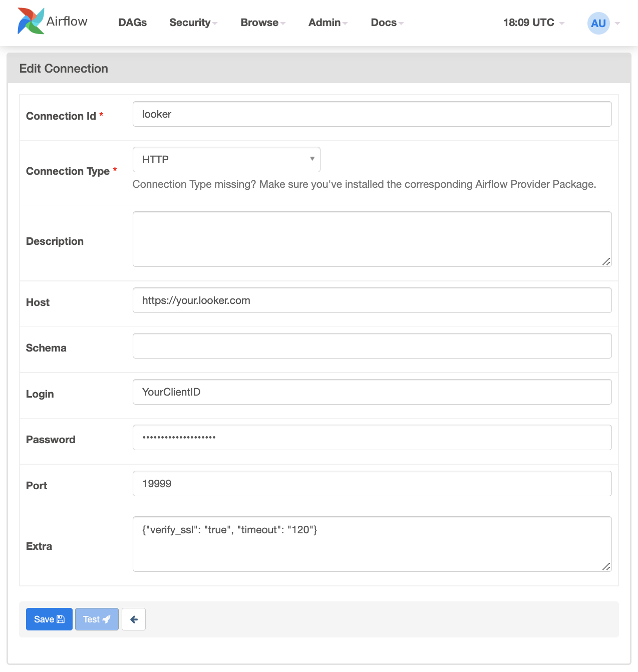The height and width of the screenshot is (672, 638).
Task: Open the AU user avatar menu
Action: tap(598, 23)
